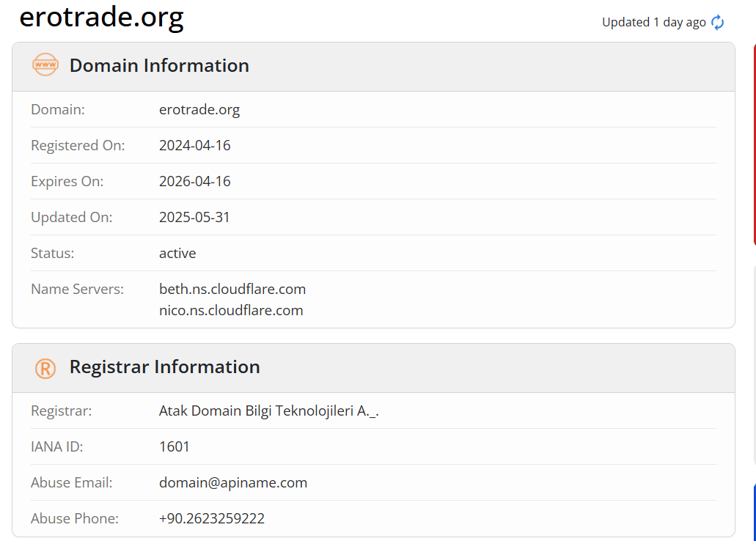Viewport: 756px width, 541px height.
Task: Click the erotrade.org page title
Action: [101, 18]
